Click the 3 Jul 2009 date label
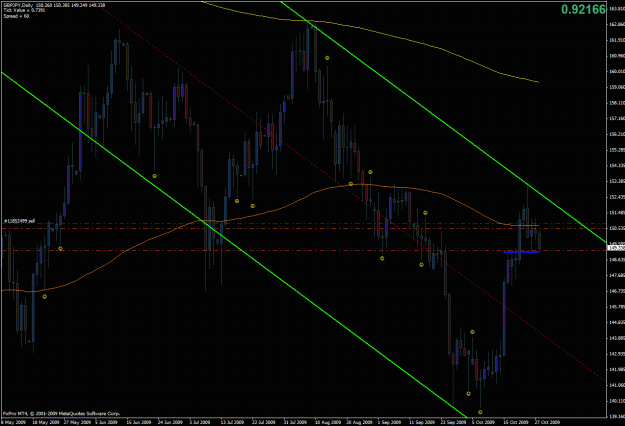This screenshot has height=426, width=625. coord(200,422)
